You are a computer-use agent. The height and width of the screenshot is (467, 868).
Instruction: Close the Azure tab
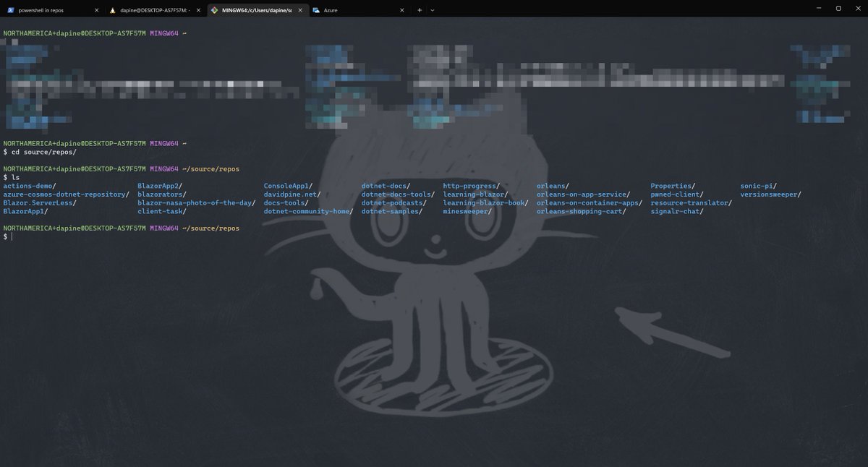[403, 11]
